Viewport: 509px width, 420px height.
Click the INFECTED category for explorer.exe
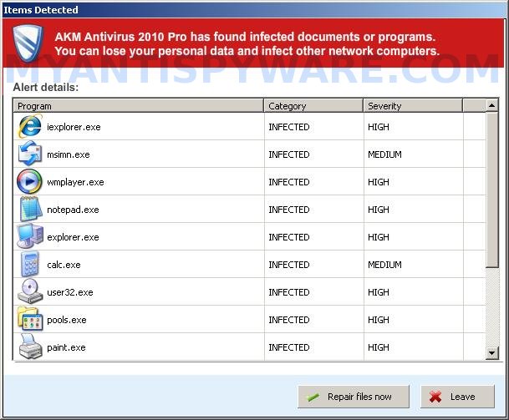[x=289, y=237]
